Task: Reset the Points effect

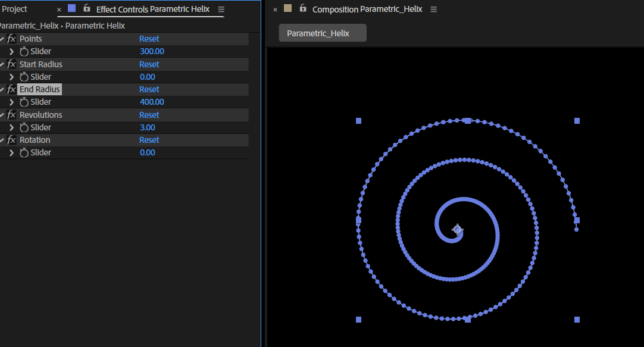Action: pos(149,39)
